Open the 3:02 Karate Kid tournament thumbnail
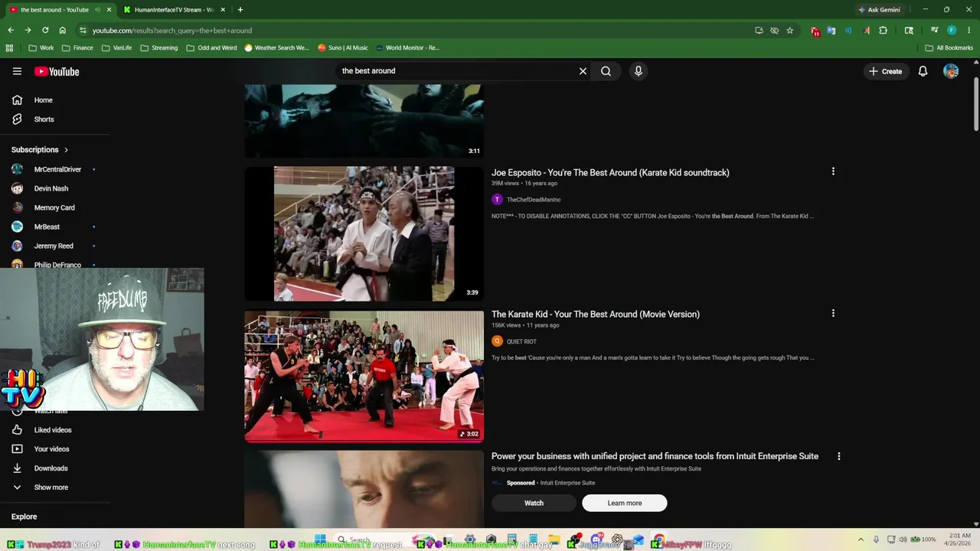The width and height of the screenshot is (980, 551). pyautogui.click(x=364, y=376)
